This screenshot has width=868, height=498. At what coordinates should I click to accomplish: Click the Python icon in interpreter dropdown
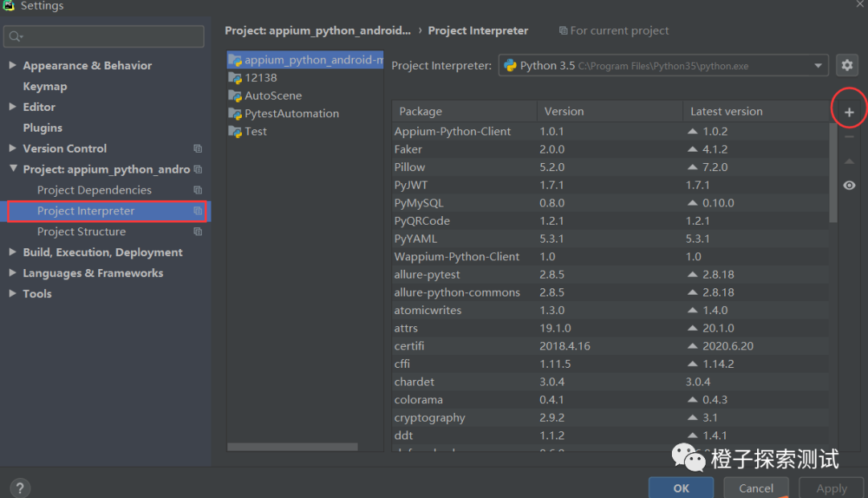510,65
